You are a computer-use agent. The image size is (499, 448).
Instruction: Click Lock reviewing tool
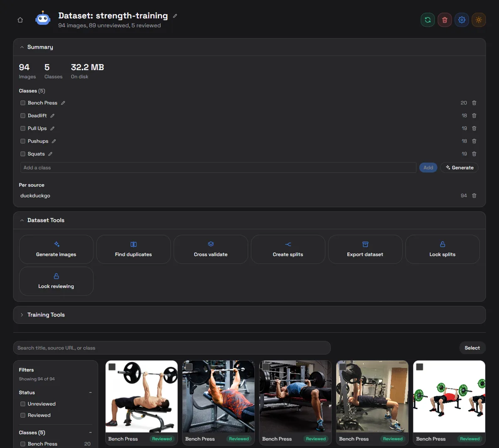[56, 281]
